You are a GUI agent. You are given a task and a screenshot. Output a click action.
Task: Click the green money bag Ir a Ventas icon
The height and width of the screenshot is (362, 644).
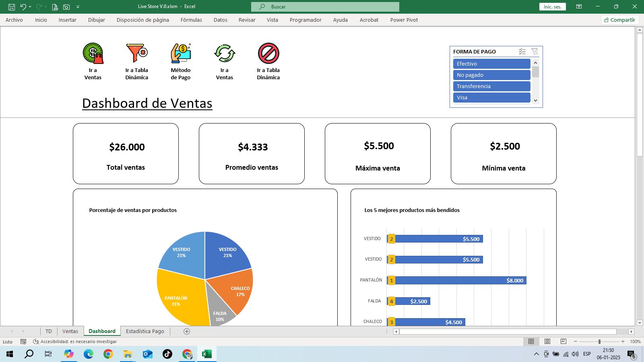[x=93, y=53]
